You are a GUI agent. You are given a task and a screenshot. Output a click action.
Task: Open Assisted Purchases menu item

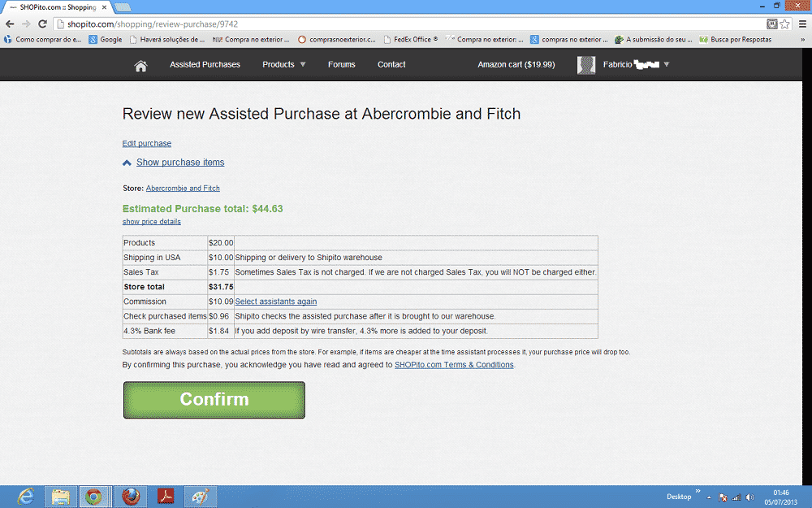[x=205, y=64]
